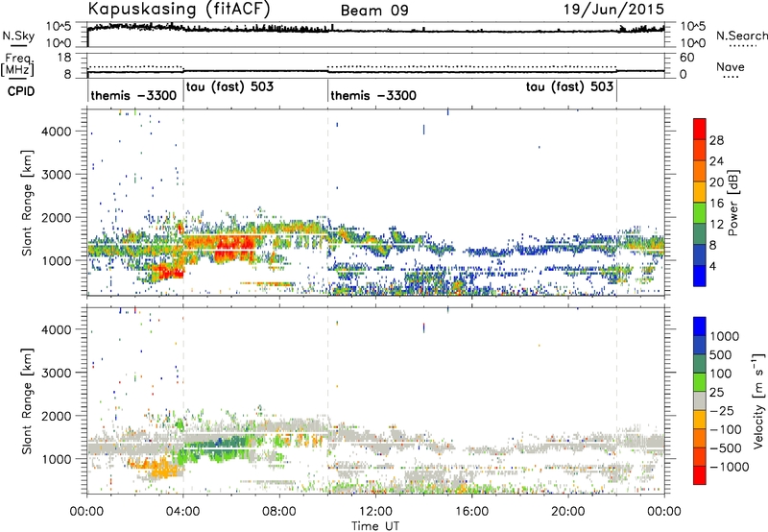This screenshot has width=768, height=532.
Task: Click the "100" value on the Velocity color bar
Action: (723, 374)
